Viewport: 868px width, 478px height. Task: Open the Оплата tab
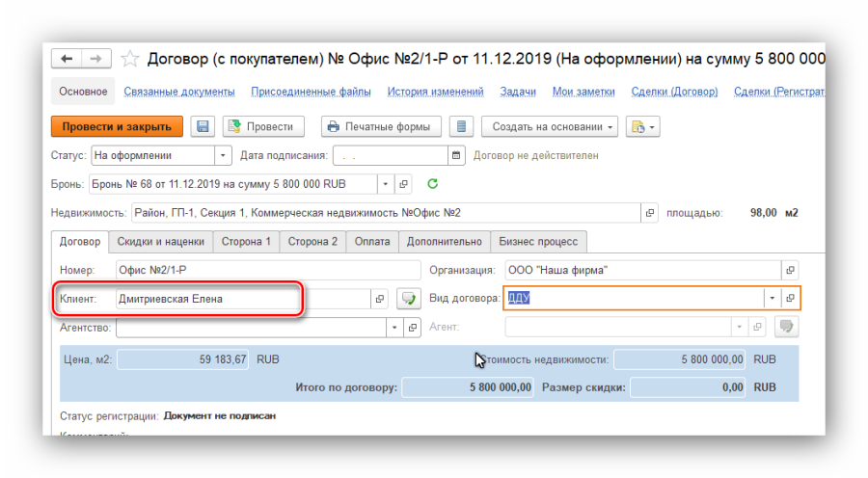tap(371, 242)
